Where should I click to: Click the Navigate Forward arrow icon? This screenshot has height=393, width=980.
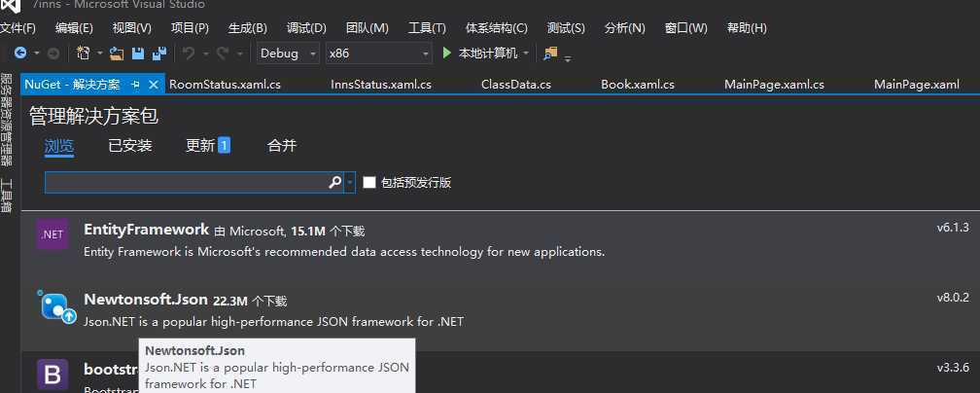[53, 54]
